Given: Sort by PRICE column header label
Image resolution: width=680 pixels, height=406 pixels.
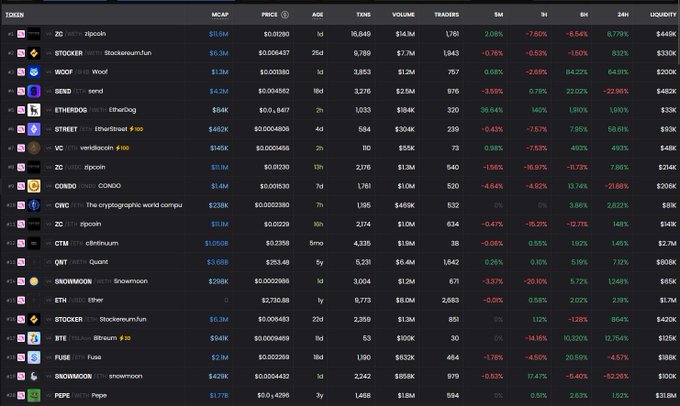Looking at the screenshot, I should click(x=269, y=15).
